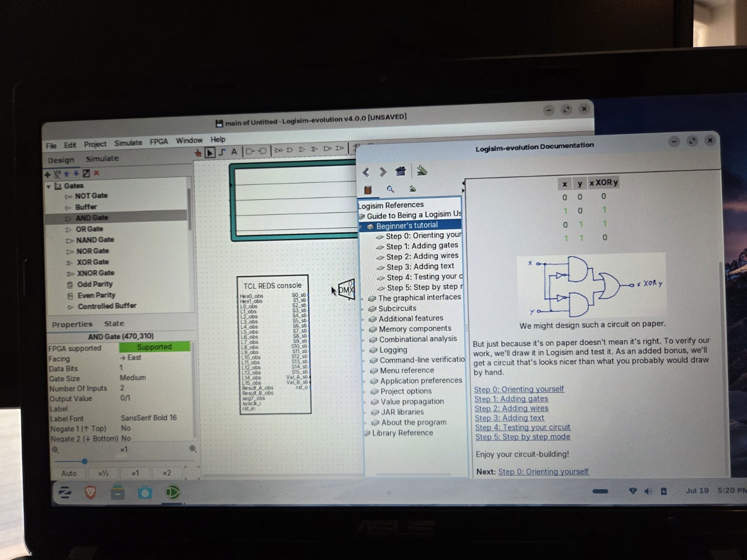Select the NAND gate toolbar icon
747x560 pixels.
click(327, 149)
